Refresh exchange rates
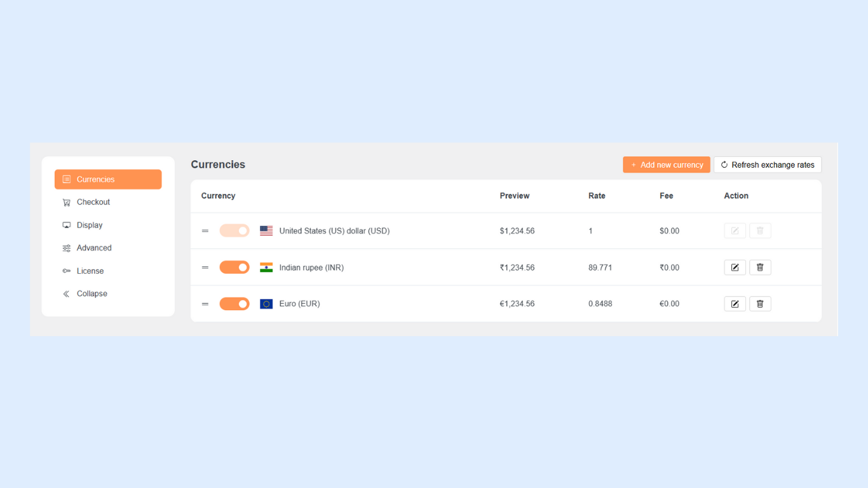This screenshot has width=868, height=488. [767, 165]
